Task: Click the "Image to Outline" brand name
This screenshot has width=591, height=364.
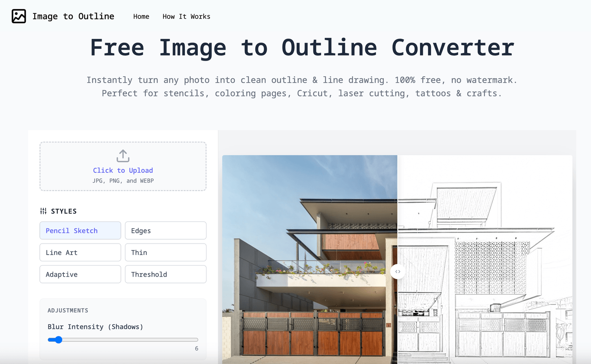Action: pos(73,16)
